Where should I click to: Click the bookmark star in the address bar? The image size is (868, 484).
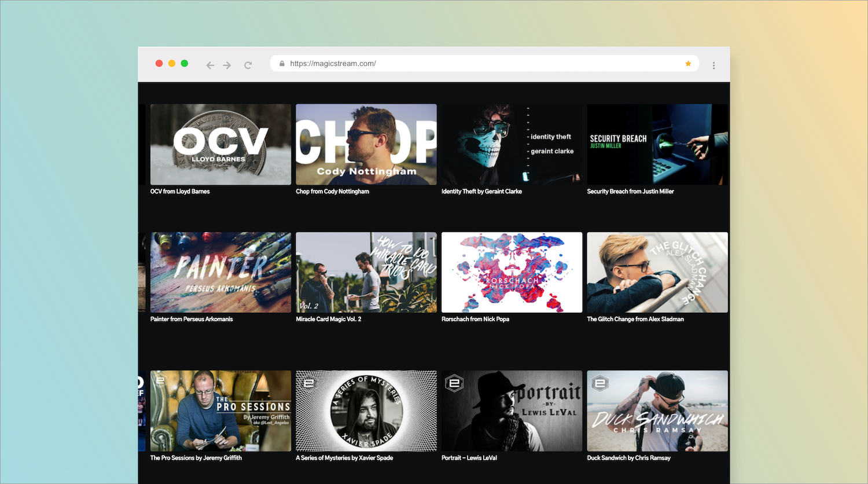pos(688,64)
